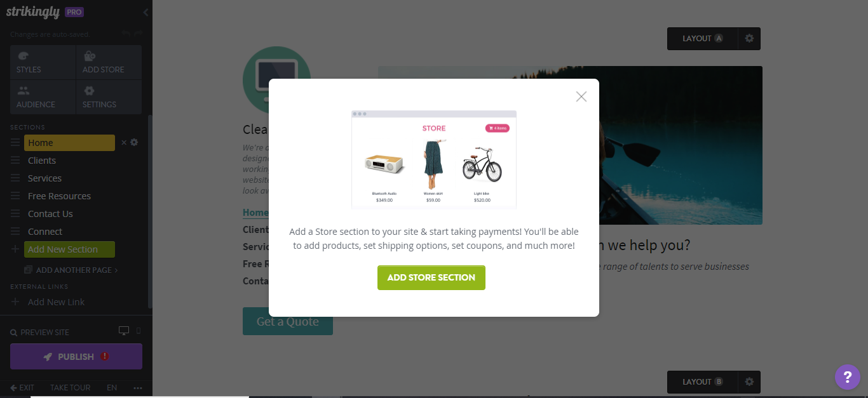Viewport: 868px width, 398px height.
Task: Open Home section settings gear
Action: (134, 143)
